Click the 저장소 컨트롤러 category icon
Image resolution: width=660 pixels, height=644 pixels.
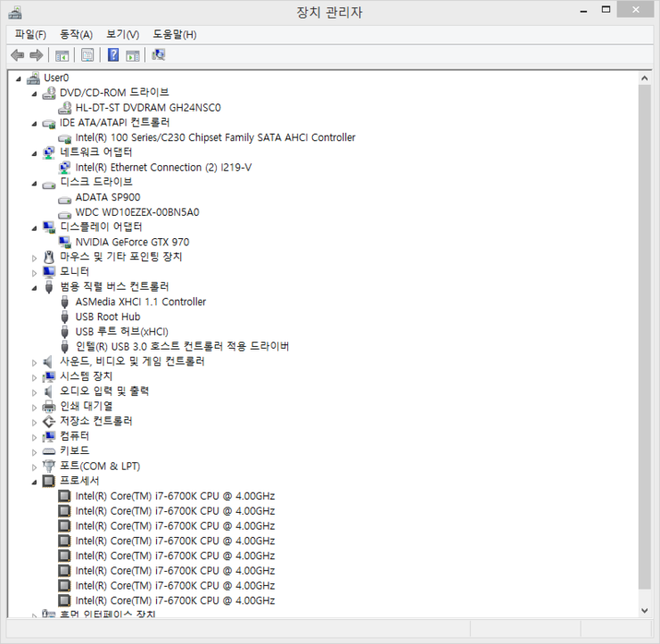tap(49, 421)
